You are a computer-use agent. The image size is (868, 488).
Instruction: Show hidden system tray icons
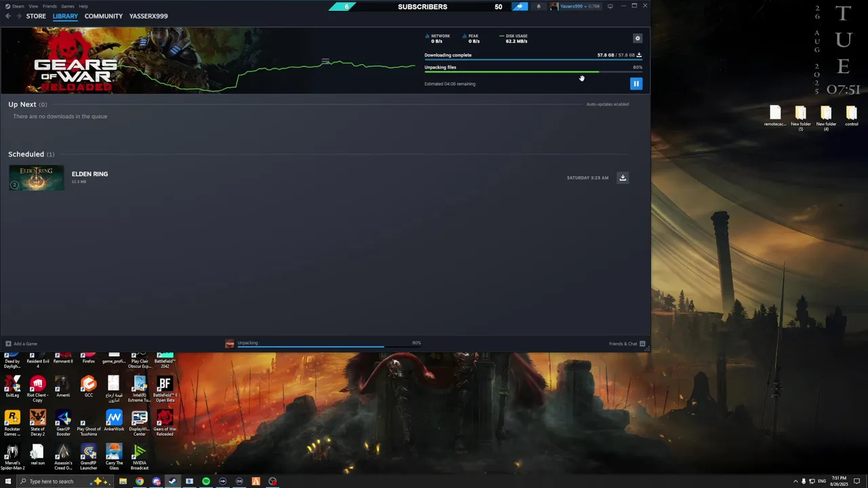[x=795, y=481]
